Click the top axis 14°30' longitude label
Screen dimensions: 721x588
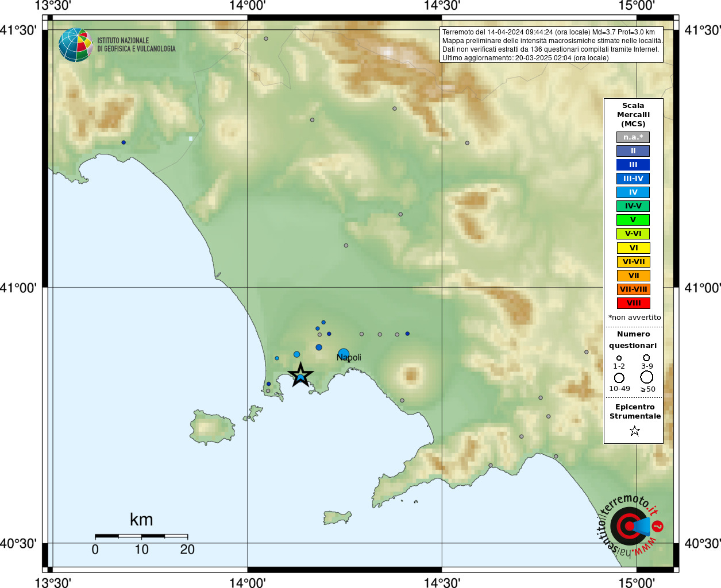(x=442, y=6)
